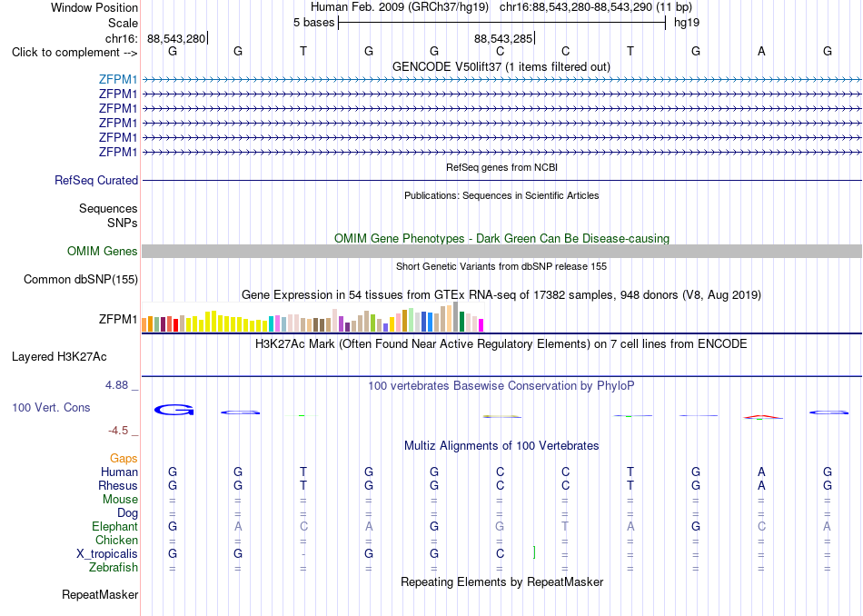Screen dimensions: 863x616
Task: Click the -4.5 PhyloP lower value
Action: 118,431
